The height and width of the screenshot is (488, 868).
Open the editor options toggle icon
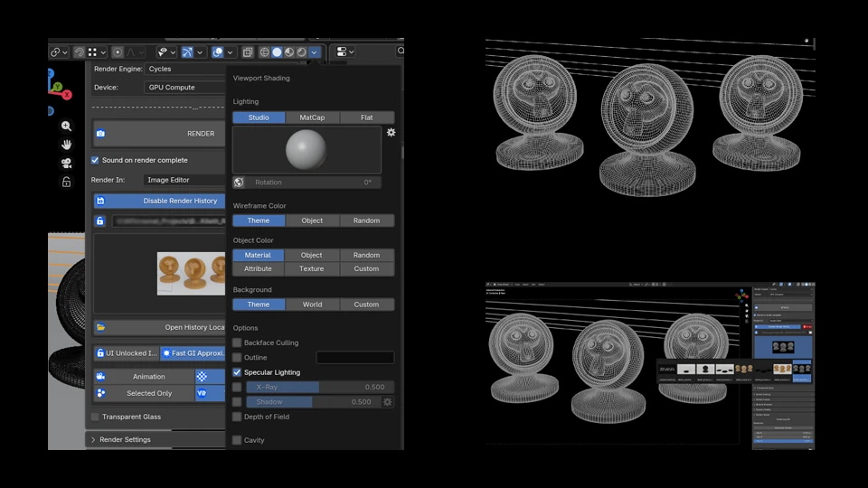(x=344, y=52)
